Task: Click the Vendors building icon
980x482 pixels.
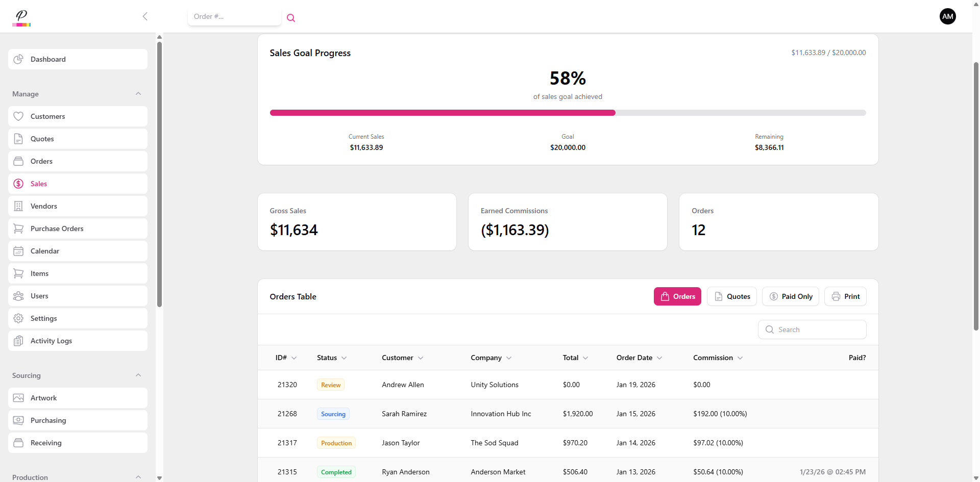Action: pyautogui.click(x=18, y=206)
